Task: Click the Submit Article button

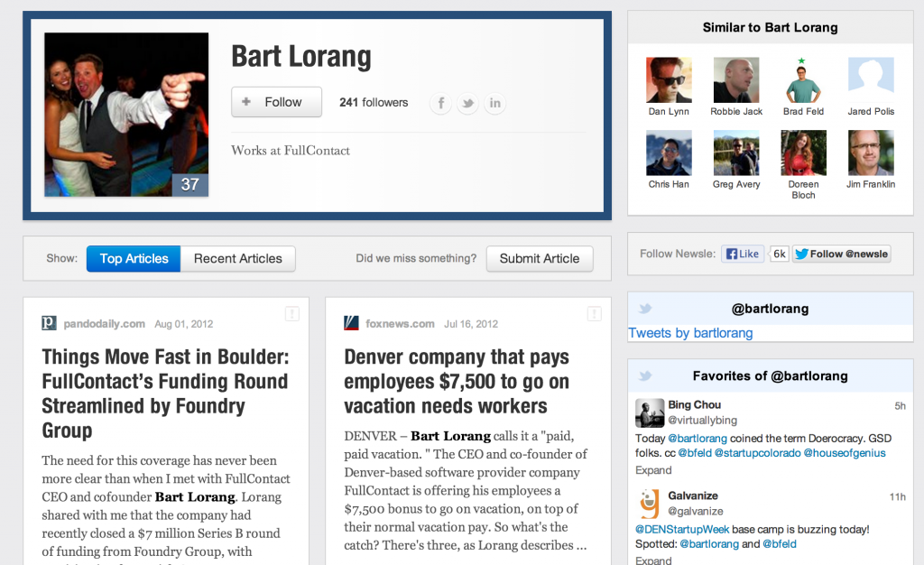Action: point(540,259)
